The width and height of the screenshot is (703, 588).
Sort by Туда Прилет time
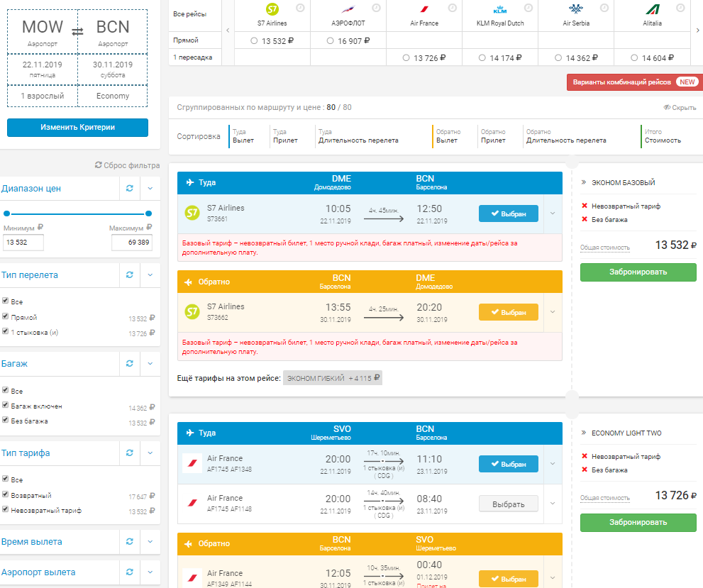point(286,135)
